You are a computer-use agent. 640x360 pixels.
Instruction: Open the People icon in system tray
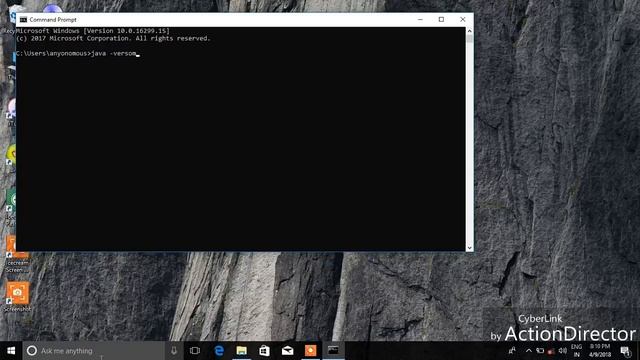512,351
